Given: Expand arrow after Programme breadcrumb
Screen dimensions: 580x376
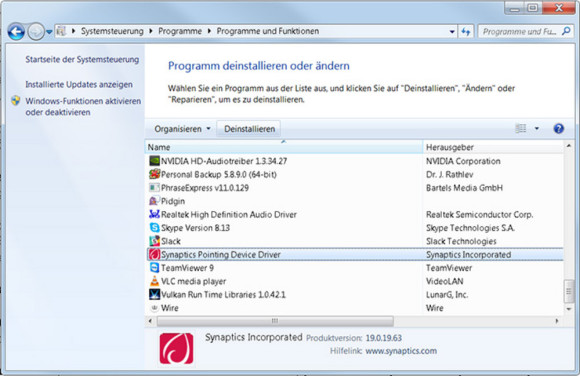Looking at the screenshot, I should click(x=209, y=31).
